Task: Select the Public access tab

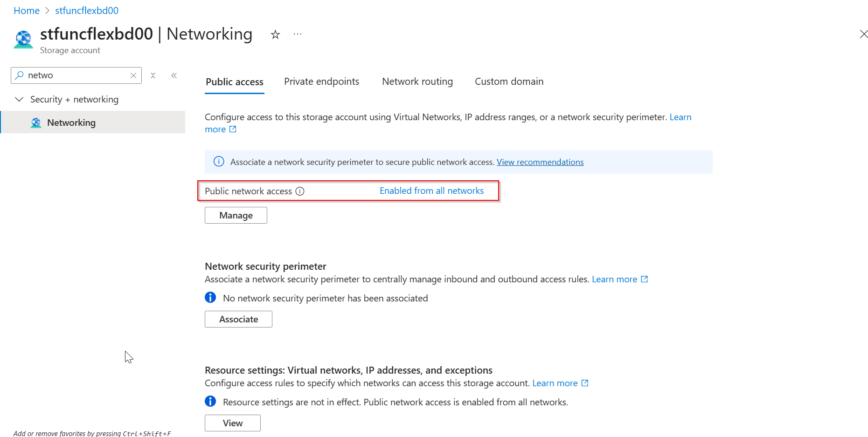Action: [x=235, y=82]
